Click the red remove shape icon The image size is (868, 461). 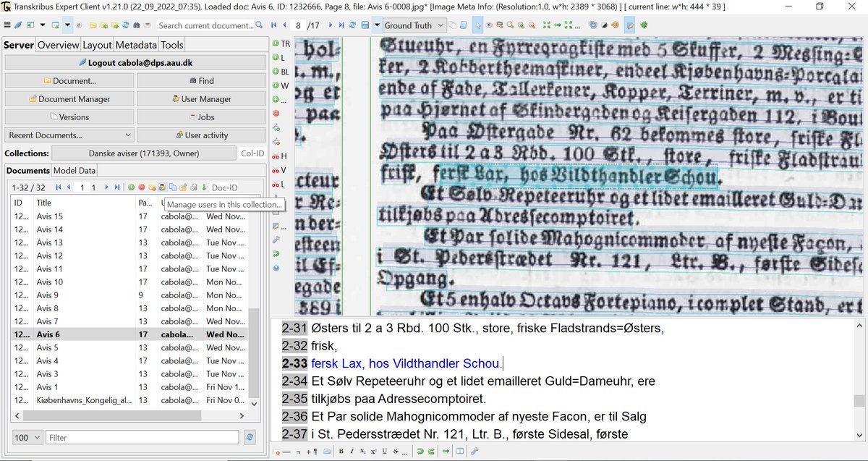pyautogui.click(x=276, y=114)
